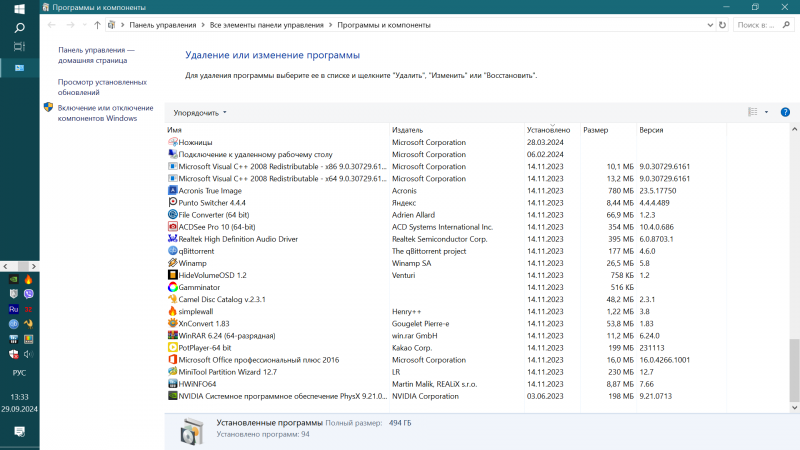Open recent locations dropdown arrow
The width and height of the screenshot is (800, 450).
click(x=84, y=24)
